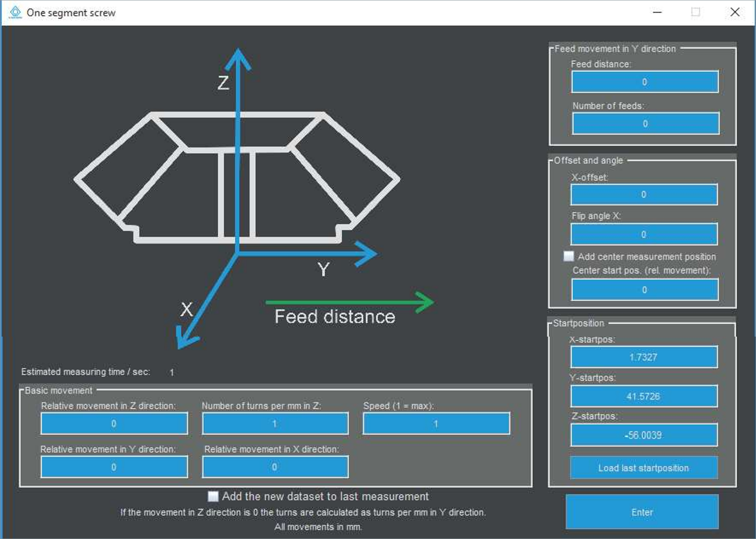Viewport: 756px width, 539px height.
Task: Close the One segment screw window
Action: tap(735, 12)
